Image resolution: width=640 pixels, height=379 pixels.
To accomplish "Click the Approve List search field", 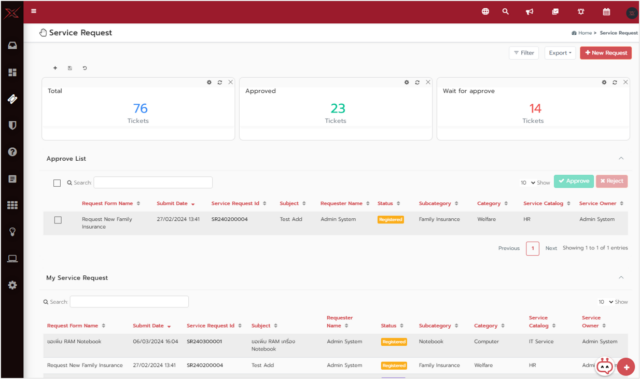I will [x=153, y=182].
